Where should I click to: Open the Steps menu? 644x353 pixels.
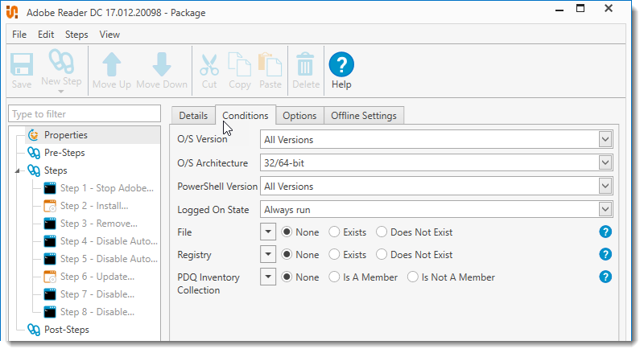[x=76, y=35]
